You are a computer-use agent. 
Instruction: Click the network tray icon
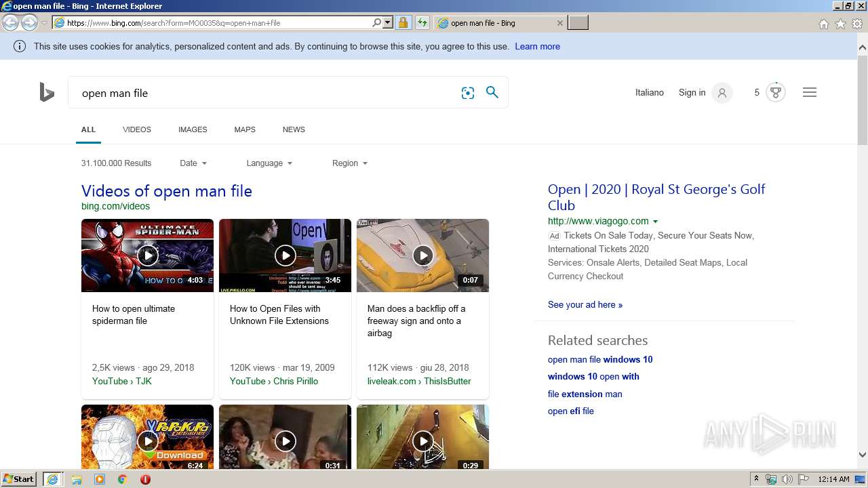772,479
